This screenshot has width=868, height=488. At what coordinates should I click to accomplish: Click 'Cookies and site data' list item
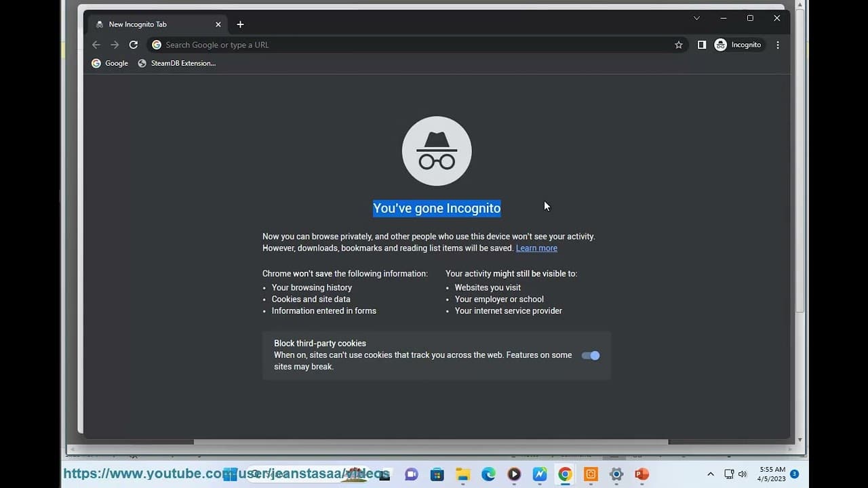point(311,299)
